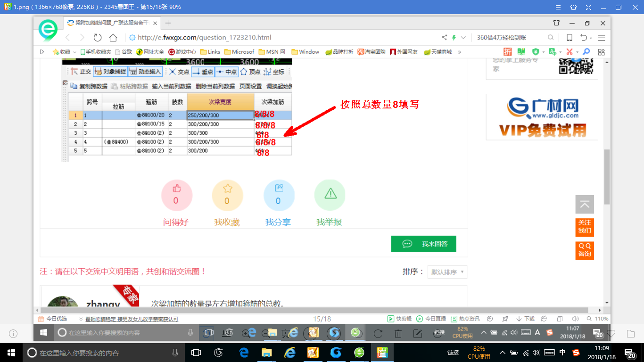The image size is (644, 362).
Task: Reload the page with the refresh icon
Action: pos(98,38)
